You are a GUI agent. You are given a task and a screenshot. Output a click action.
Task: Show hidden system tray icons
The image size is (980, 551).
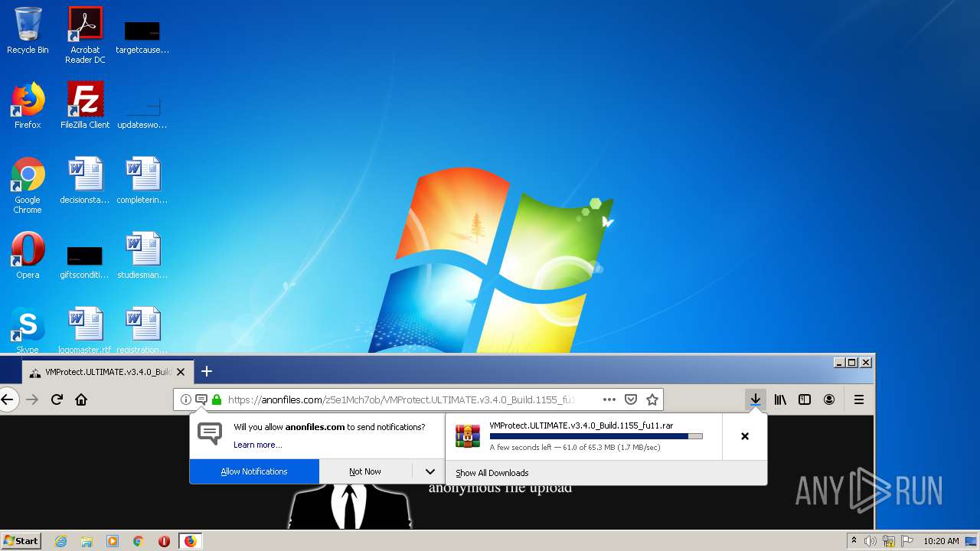[854, 541]
